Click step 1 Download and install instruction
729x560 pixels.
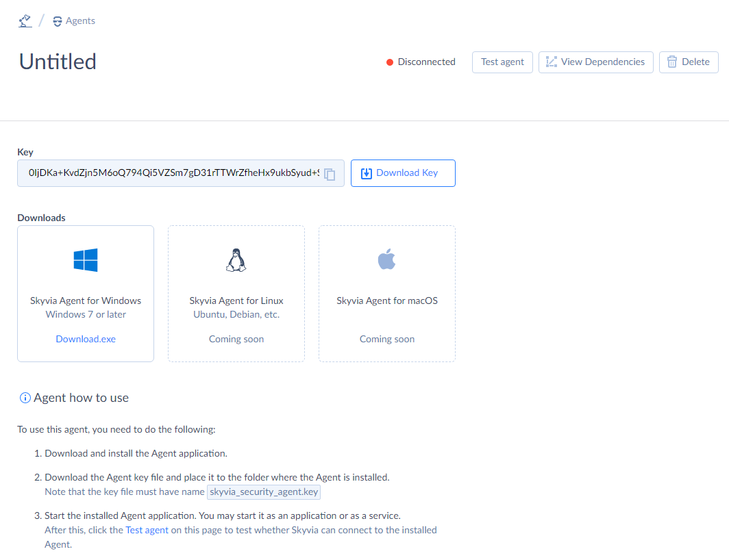tap(136, 454)
